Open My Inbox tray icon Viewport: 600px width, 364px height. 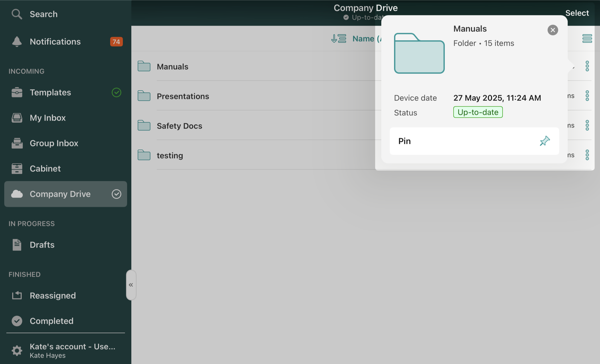pyautogui.click(x=17, y=118)
